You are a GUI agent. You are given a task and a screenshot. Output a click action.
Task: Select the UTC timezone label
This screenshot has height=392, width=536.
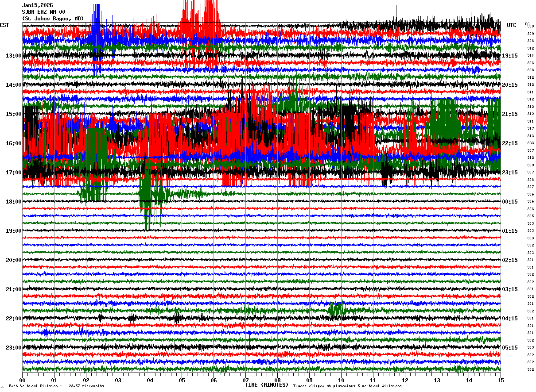click(512, 25)
